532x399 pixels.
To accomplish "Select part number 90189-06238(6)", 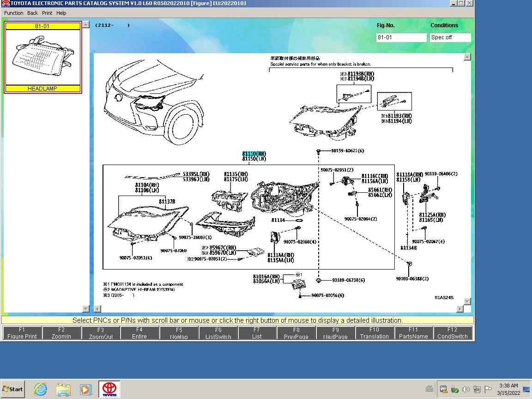I will tap(349, 280).
